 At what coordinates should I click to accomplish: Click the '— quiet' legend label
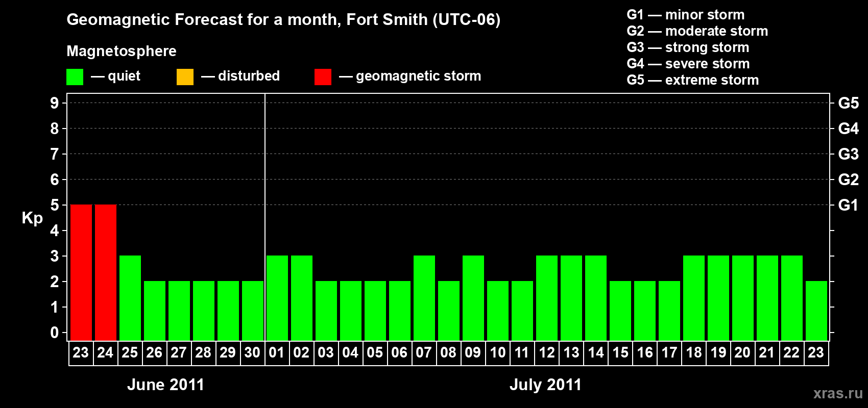point(115,76)
